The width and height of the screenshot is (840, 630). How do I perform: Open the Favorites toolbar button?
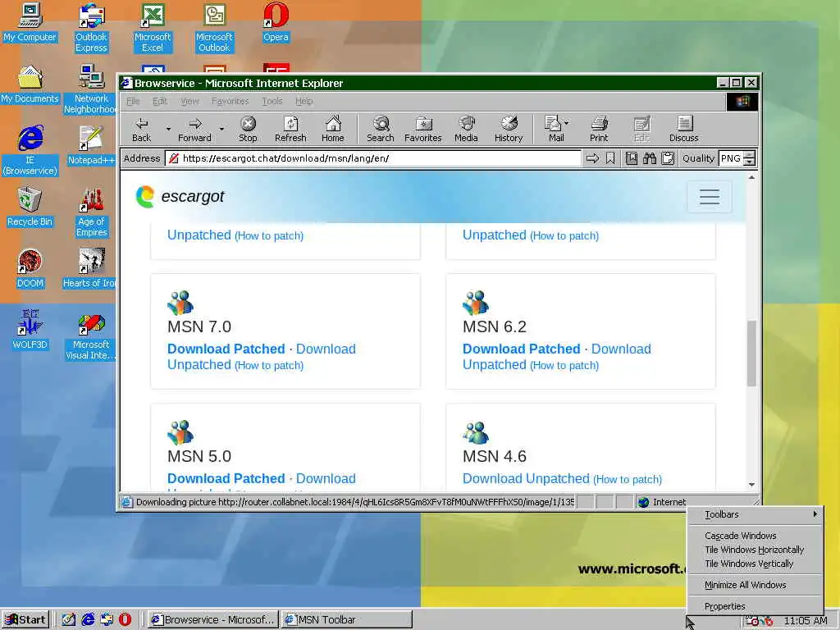pyautogui.click(x=423, y=129)
